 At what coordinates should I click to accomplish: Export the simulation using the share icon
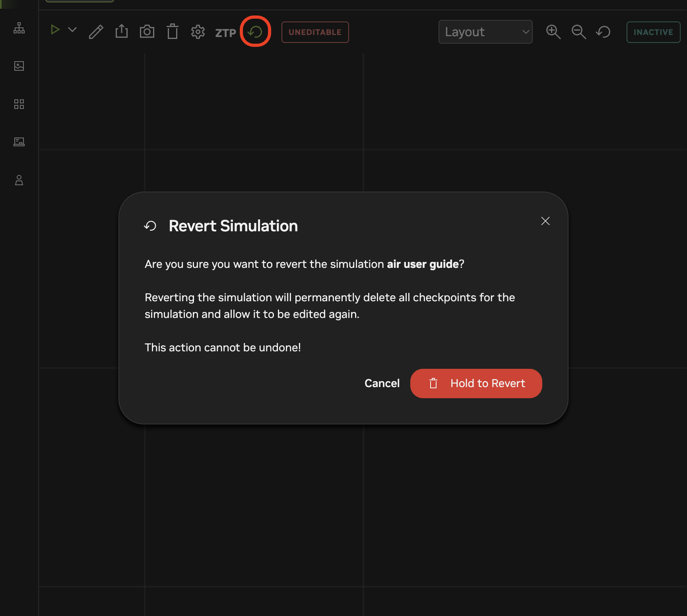pyautogui.click(x=121, y=32)
